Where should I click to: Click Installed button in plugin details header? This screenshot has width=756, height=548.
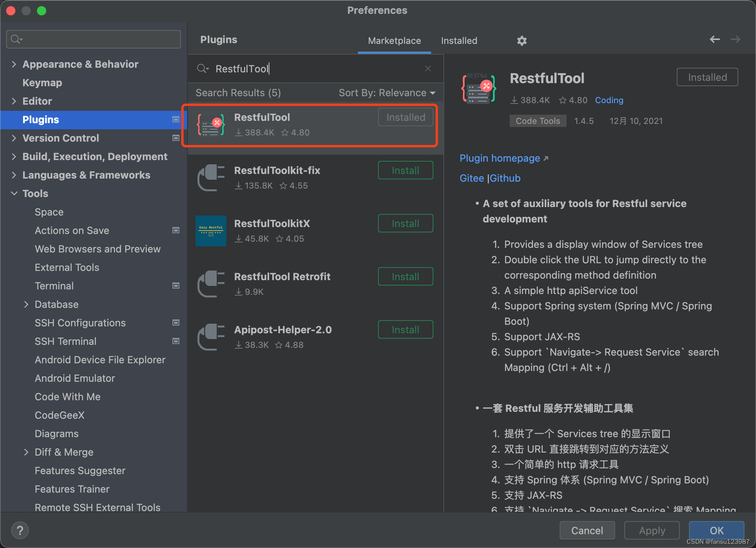click(x=707, y=77)
